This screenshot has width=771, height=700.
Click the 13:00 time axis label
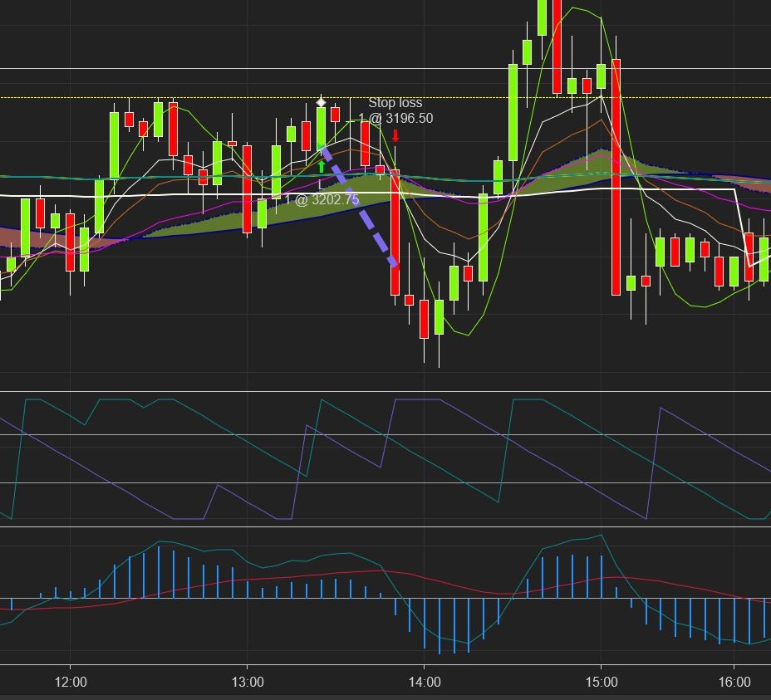tap(248, 682)
